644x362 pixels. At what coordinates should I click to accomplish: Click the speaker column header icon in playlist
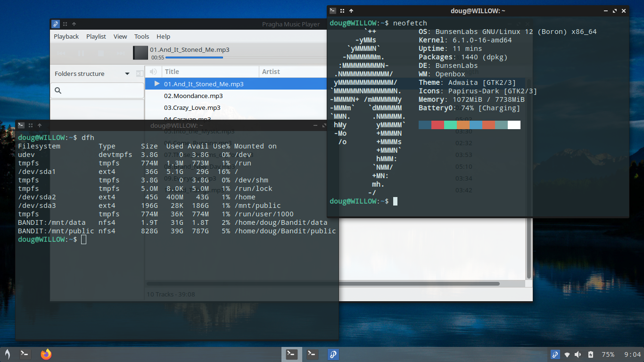point(153,72)
